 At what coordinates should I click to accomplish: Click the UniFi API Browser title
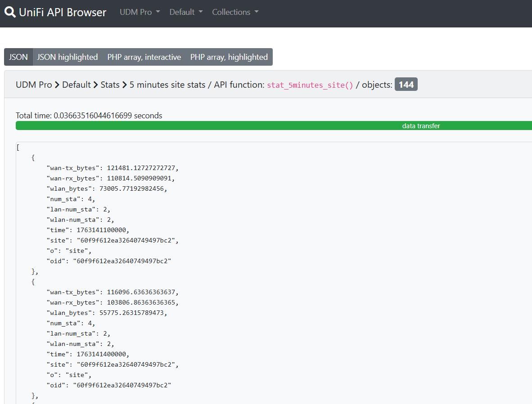[63, 12]
